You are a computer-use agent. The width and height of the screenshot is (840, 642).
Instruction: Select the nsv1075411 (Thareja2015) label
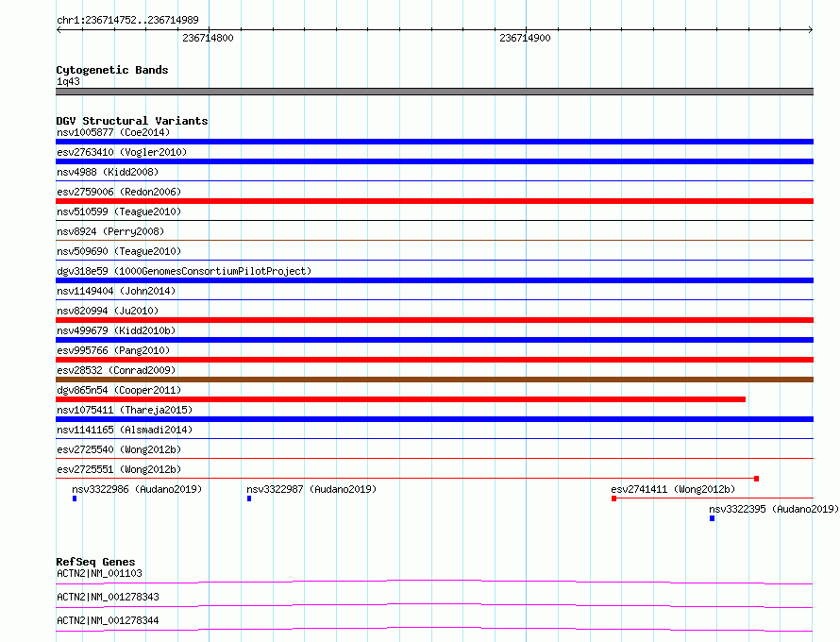125,410
